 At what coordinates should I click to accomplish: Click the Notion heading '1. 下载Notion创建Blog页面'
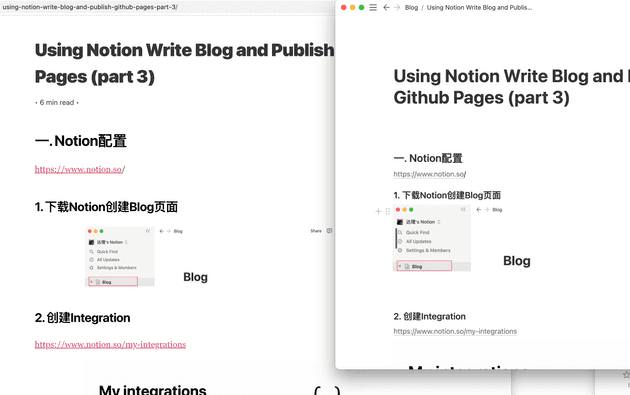coord(447,195)
